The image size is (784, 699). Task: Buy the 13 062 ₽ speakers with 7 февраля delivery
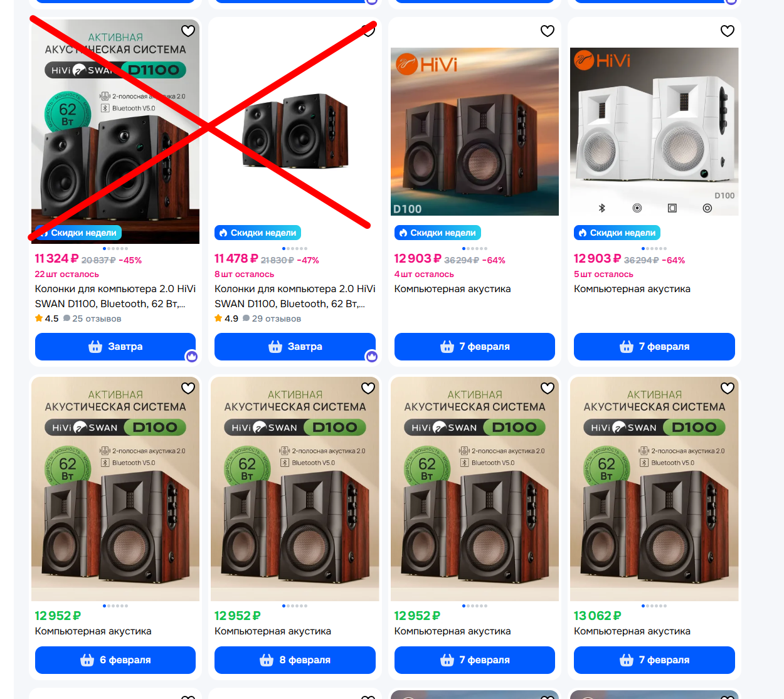(654, 660)
